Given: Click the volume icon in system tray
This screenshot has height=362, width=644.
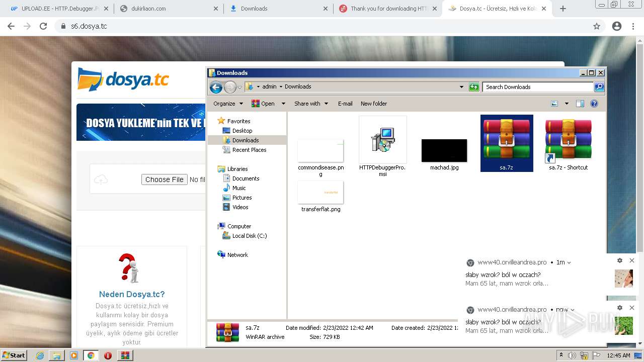Looking at the screenshot, I should point(572,355).
